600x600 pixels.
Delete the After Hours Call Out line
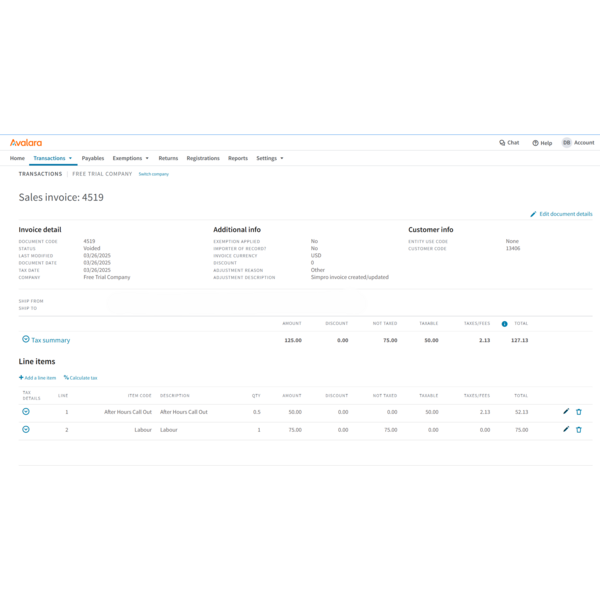pos(579,412)
